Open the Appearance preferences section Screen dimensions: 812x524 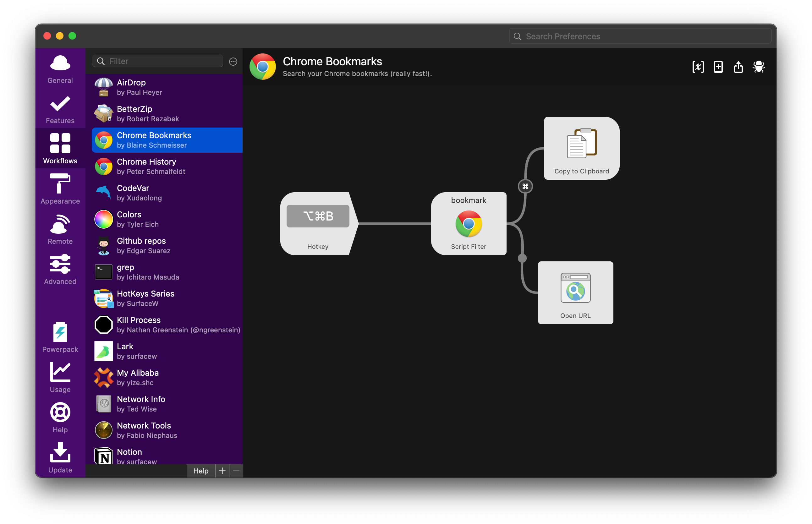tap(60, 188)
